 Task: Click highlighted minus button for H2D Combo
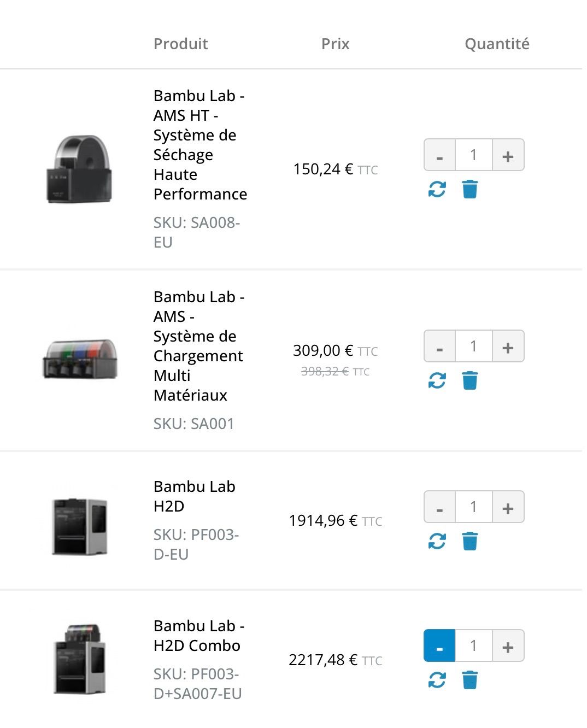(439, 645)
